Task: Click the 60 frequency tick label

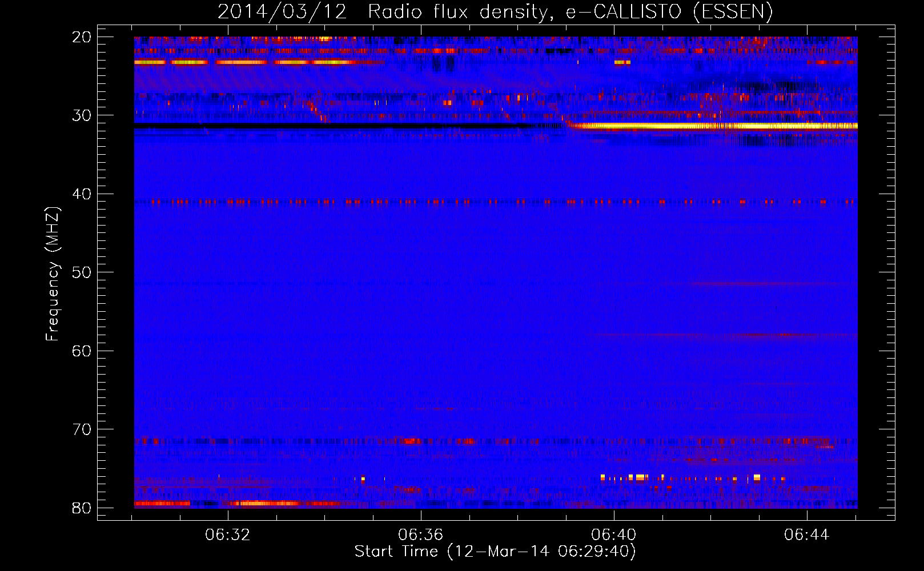Action: (82, 351)
